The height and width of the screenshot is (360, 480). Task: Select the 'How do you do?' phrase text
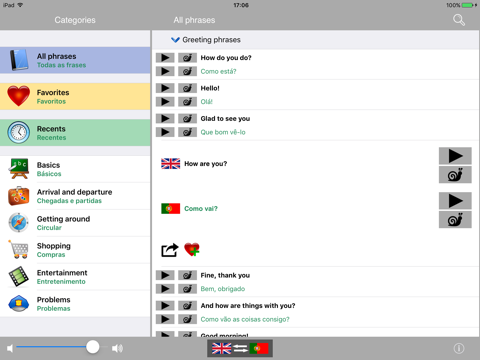point(226,58)
